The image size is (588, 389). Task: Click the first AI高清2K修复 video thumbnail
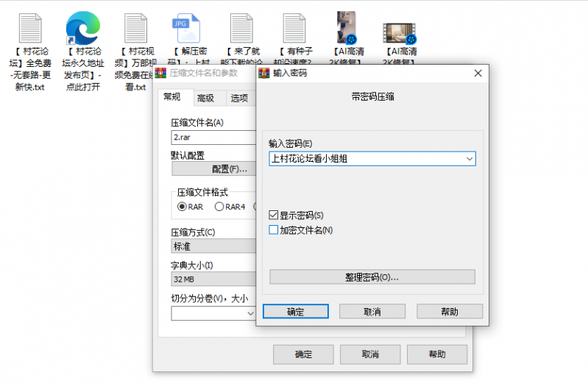pos(347,29)
